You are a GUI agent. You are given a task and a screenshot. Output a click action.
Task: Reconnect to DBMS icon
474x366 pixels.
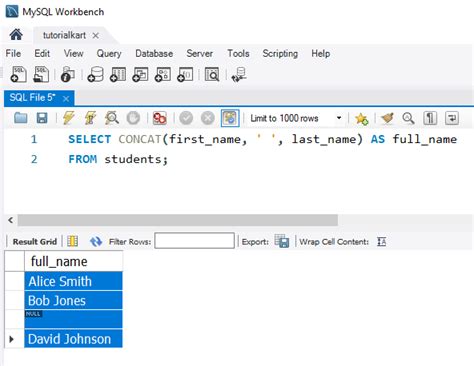239,74
